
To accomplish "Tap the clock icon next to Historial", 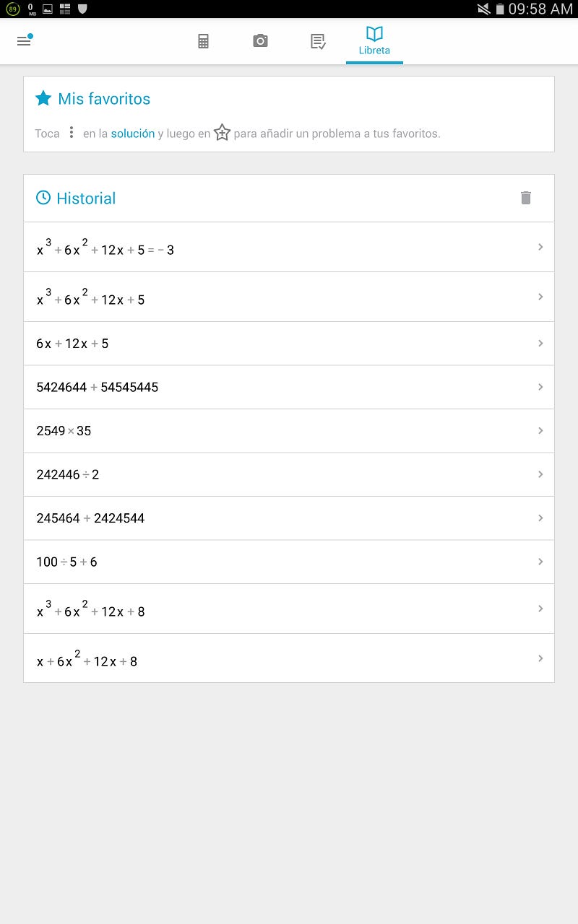I will pyautogui.click(x=43, y=198).
